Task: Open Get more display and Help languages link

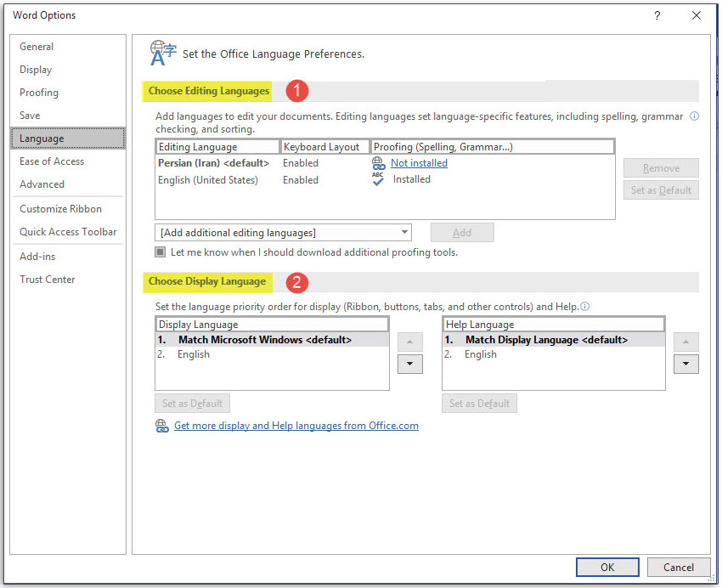Action: click(296, 426)
